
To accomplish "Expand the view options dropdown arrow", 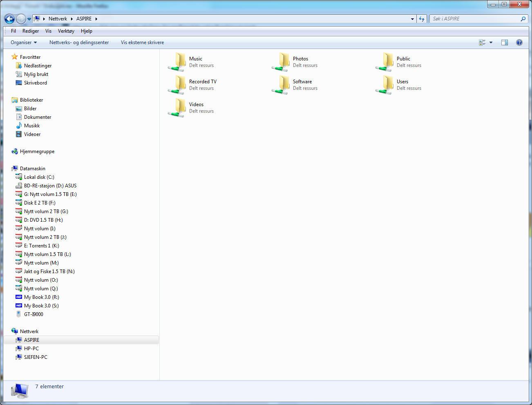I will (491, 42).
